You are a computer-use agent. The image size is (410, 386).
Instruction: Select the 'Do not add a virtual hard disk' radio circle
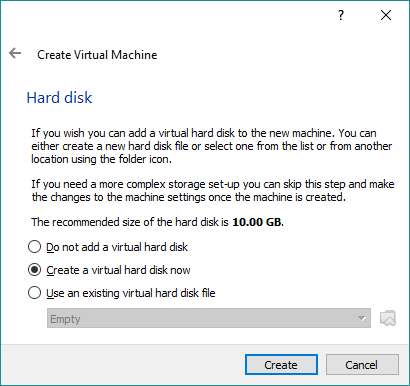coord(34,247)
